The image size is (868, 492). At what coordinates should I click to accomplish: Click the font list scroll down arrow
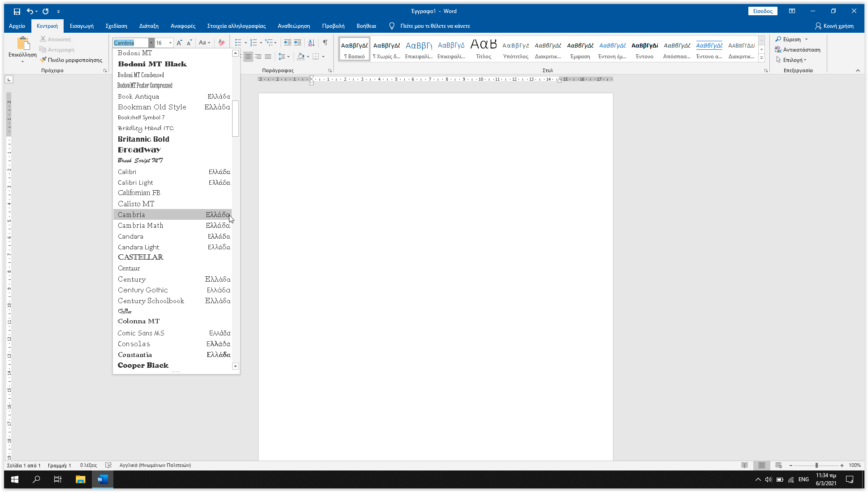235,366
